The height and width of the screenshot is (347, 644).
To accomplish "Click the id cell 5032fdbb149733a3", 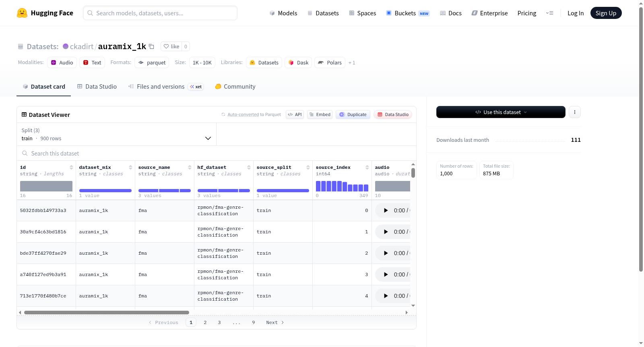I will click(x=43, y=210).
